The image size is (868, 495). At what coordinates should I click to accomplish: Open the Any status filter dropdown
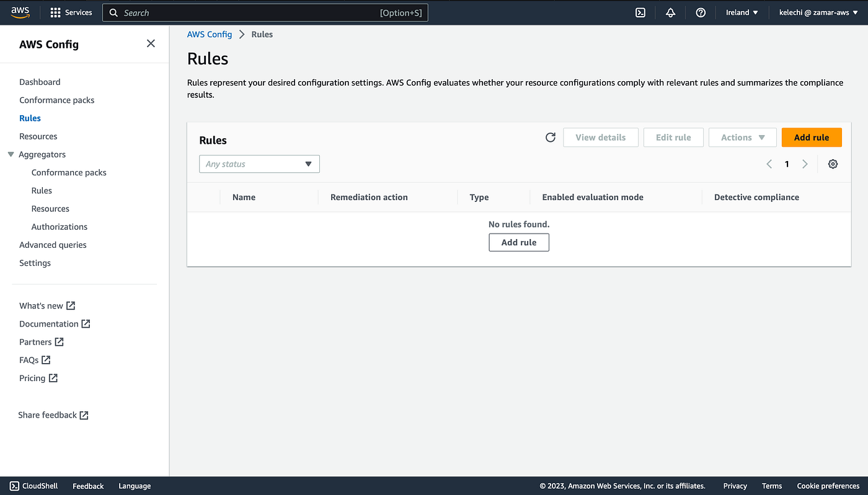259,164
